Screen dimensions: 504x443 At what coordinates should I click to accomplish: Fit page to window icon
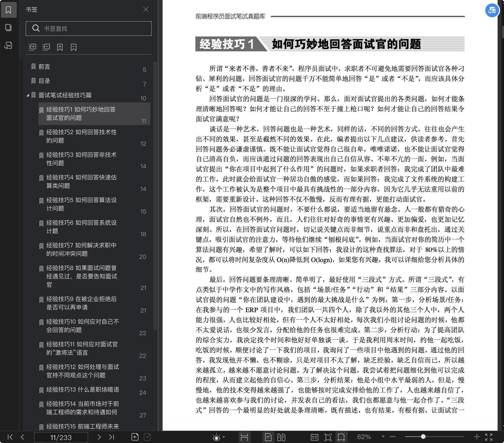pos(328,437)
